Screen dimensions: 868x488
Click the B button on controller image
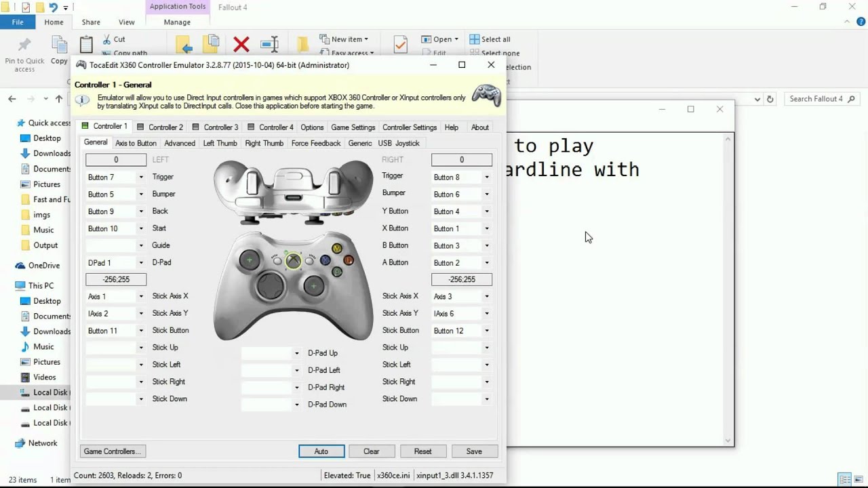click(x=349, y=260)
